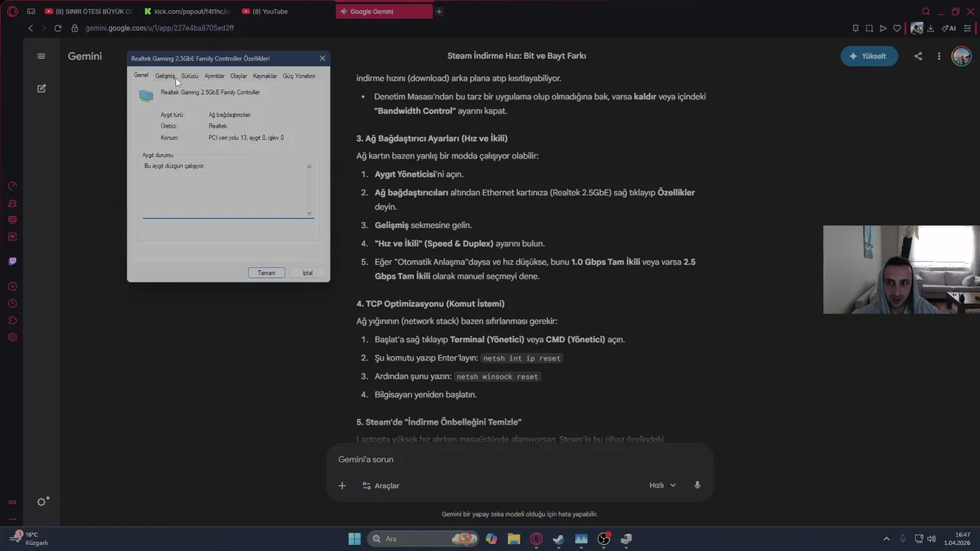Viewport: 980px width, 551px height.
Task: Open OBS Studio from the taskbar
Action: pos(603,539)
